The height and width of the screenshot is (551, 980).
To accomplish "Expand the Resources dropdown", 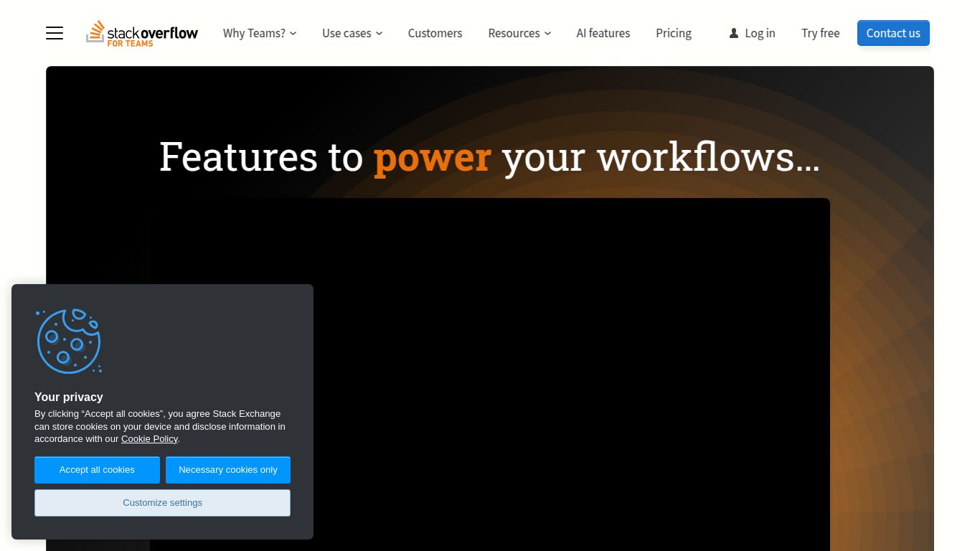I will coord(514,33).
